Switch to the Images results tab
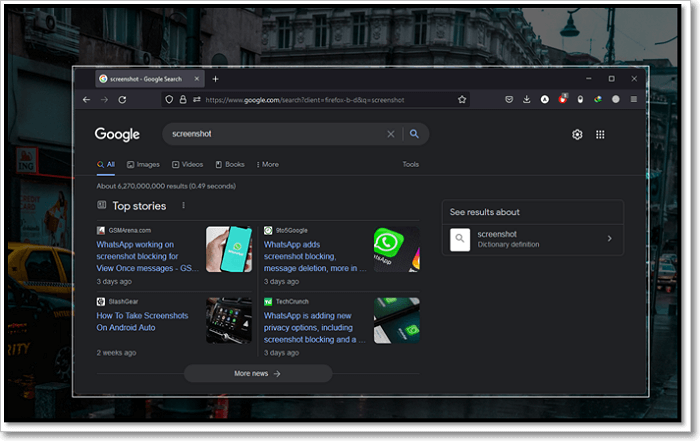Image resolution: width=700 pixels, height=441 pixels. point(143,164)
